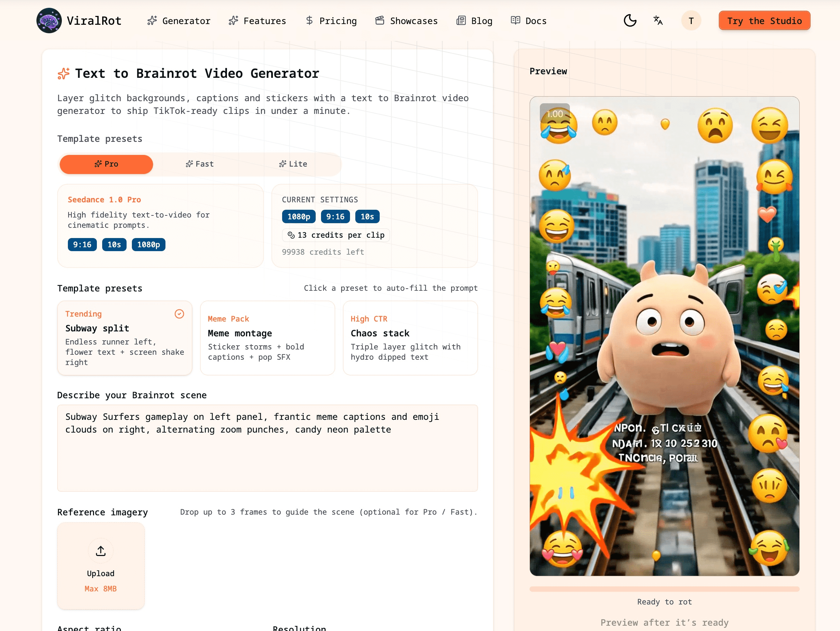The width and height of the screenshot is (840, 631).
Task: Click the 1080p badge under Current Settings
Action: pyautogui.click(x=298, y=216)
